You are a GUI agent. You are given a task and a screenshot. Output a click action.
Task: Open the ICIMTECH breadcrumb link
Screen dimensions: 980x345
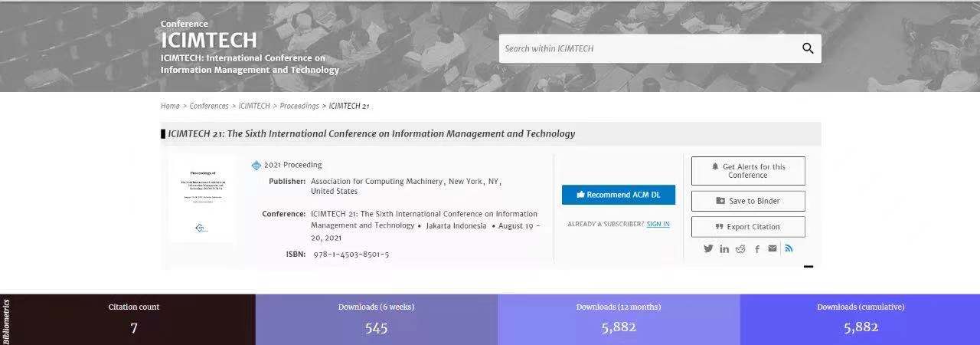254,106
